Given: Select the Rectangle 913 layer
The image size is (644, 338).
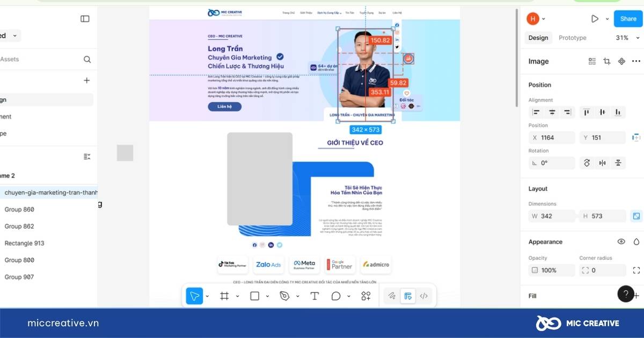Looking at the screenshot, I should (25, 243).
